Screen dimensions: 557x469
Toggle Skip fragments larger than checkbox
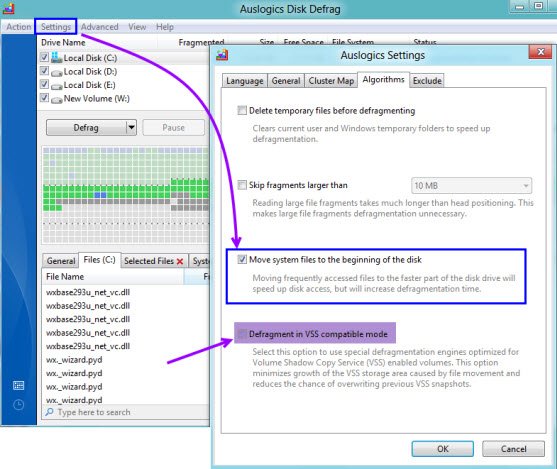[242, 185]
